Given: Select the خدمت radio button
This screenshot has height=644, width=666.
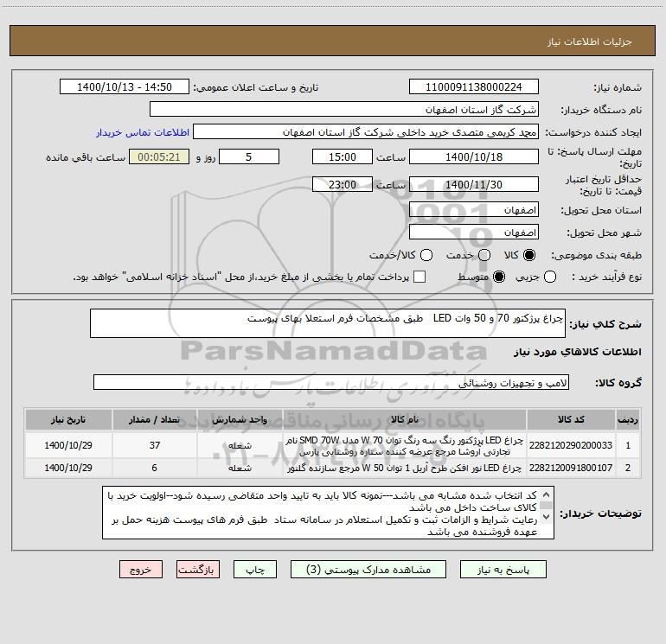Looking at the screenshot, I should coord(484,255).
